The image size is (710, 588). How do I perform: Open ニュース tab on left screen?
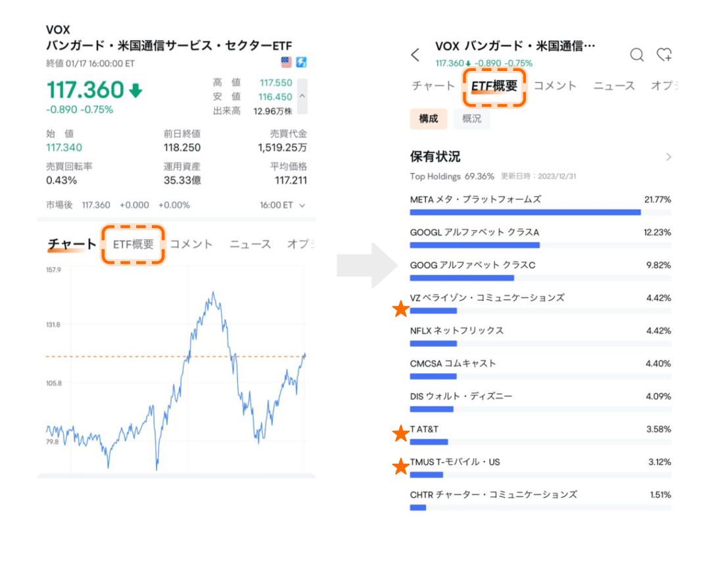pos(250,244)
